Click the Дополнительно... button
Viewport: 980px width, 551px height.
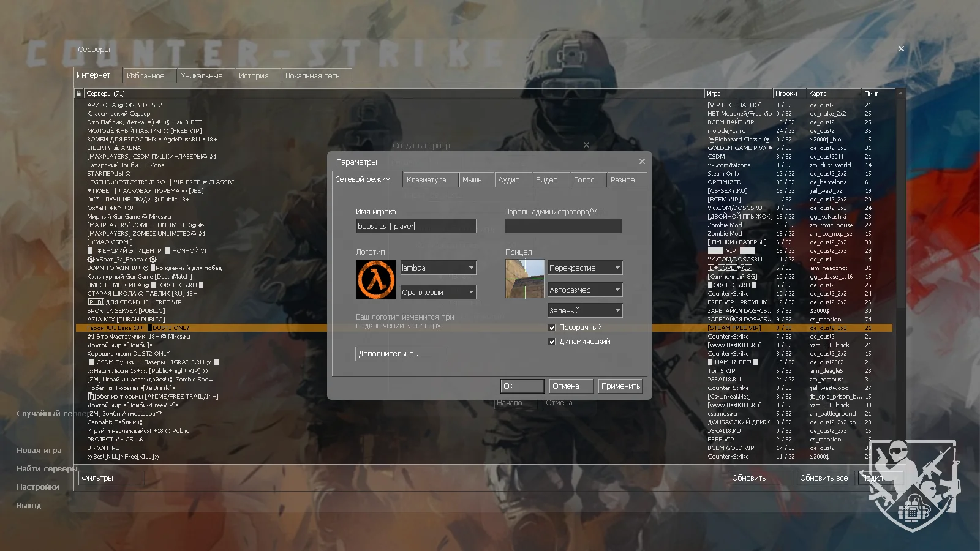click(x=401, y=354)
